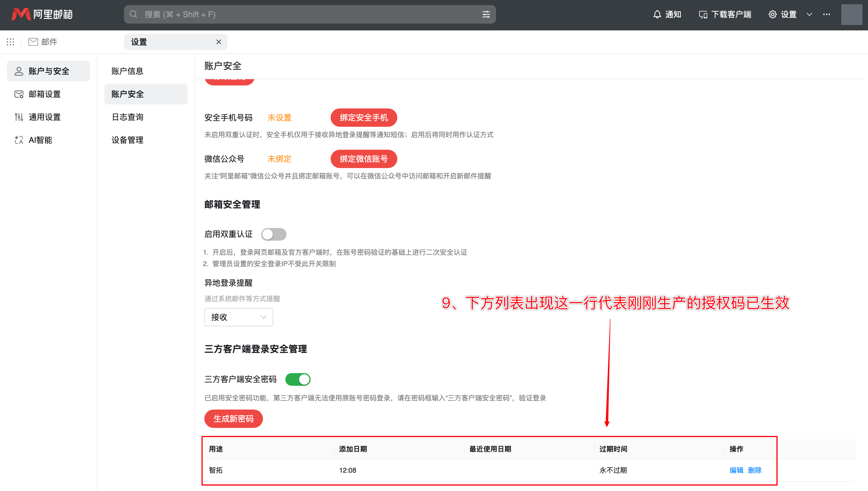Screen dimensions: 868x491
Task: Expand the 接收 remote login reminder dropdown
Action: [x=239, y=317]
